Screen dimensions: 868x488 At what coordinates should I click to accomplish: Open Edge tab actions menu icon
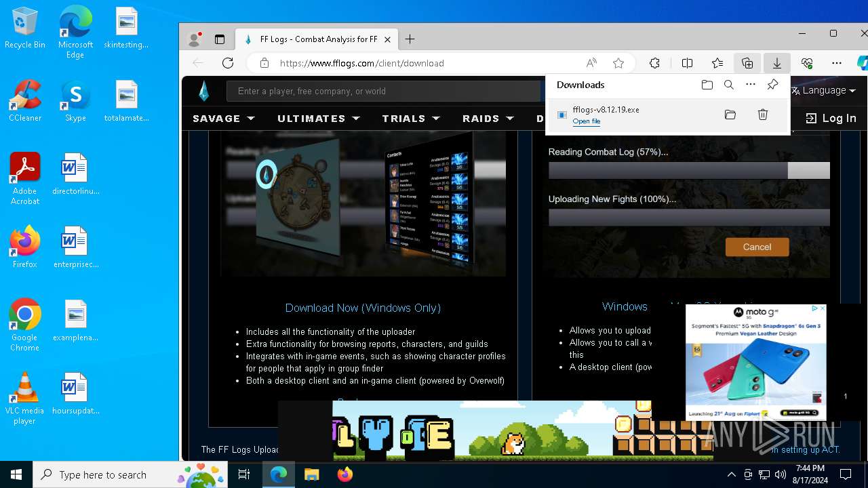pos(220,39)
